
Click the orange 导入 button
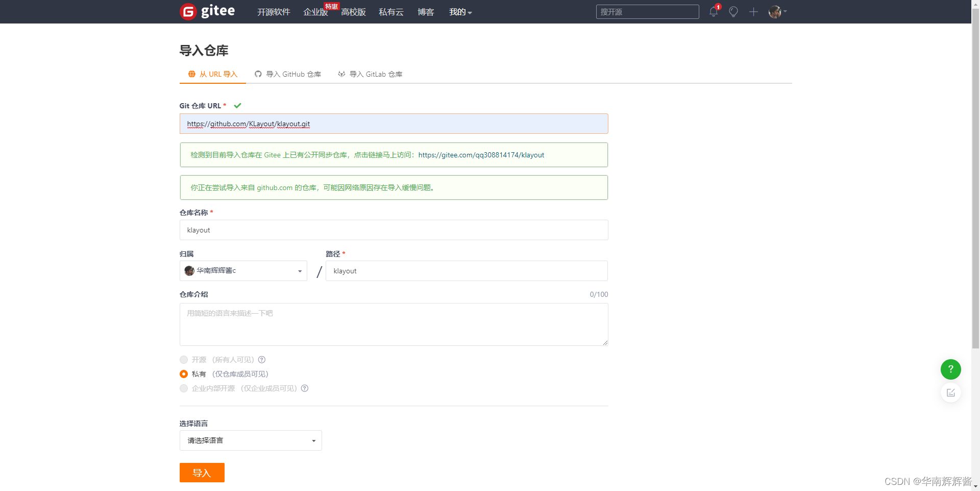pyautogui.click(x=202, y=473)
